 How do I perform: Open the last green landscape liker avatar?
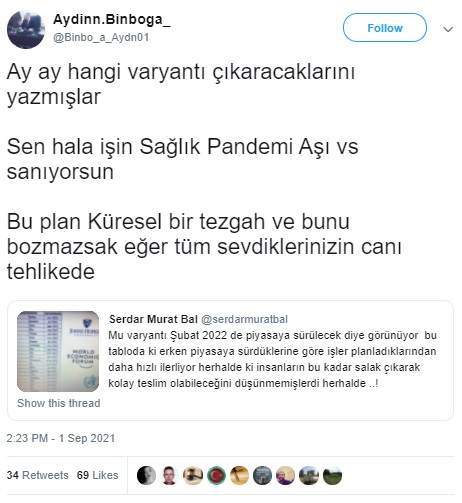click(332, 475)
